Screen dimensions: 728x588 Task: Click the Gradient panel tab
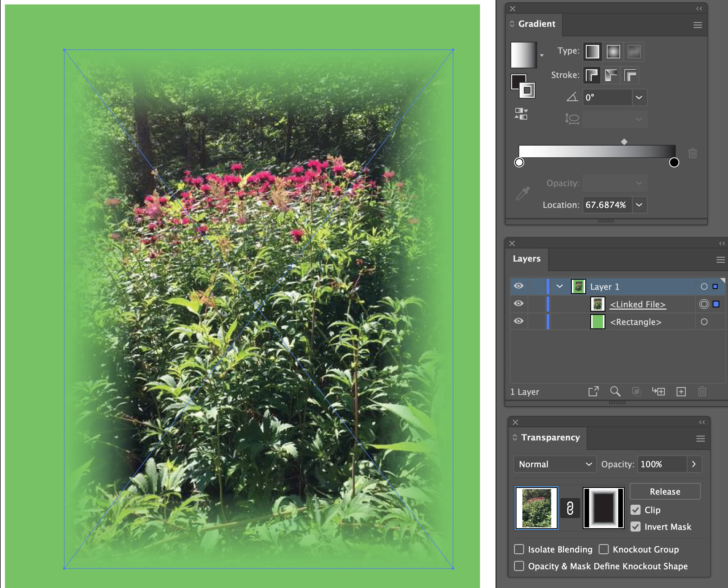click(x=536, y=24)
